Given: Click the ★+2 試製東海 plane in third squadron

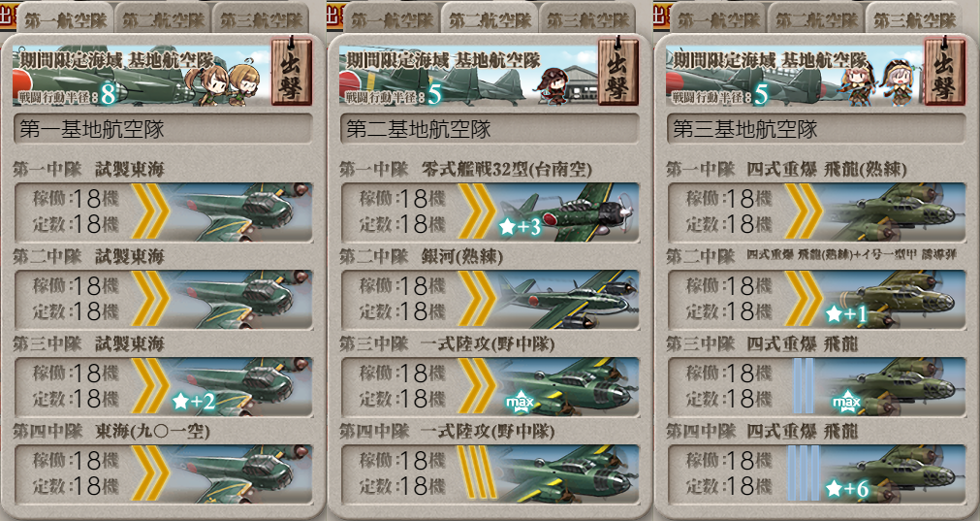Looking at the screenshot, I should 241,387.
